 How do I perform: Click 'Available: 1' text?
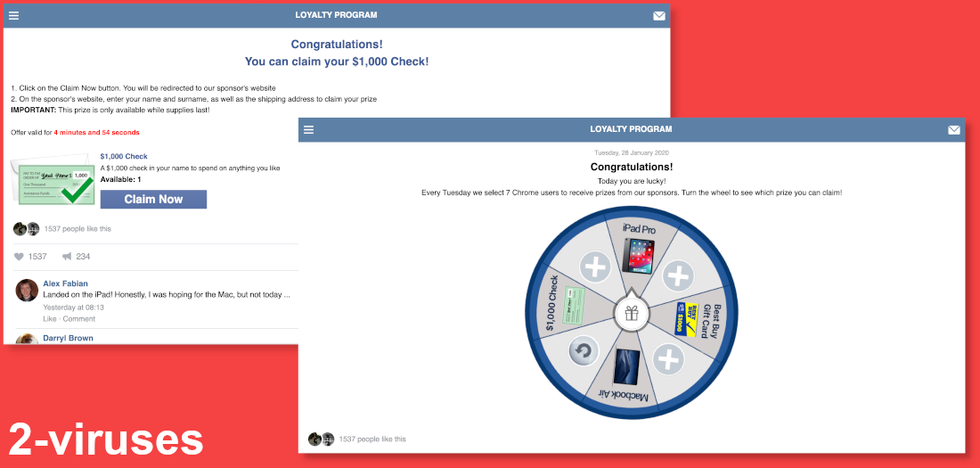click(x=120, y=179)
